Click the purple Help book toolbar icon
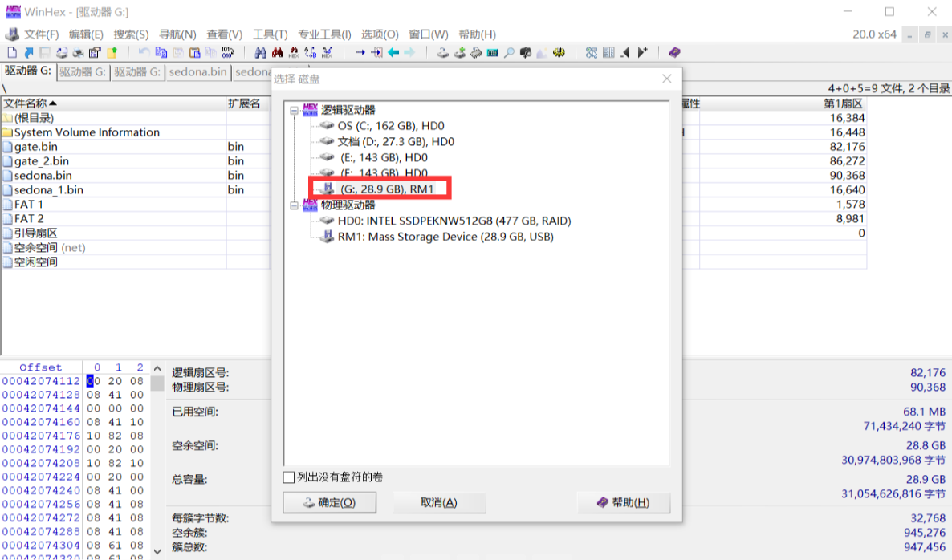The image size is (952, 560). (674, 53)
